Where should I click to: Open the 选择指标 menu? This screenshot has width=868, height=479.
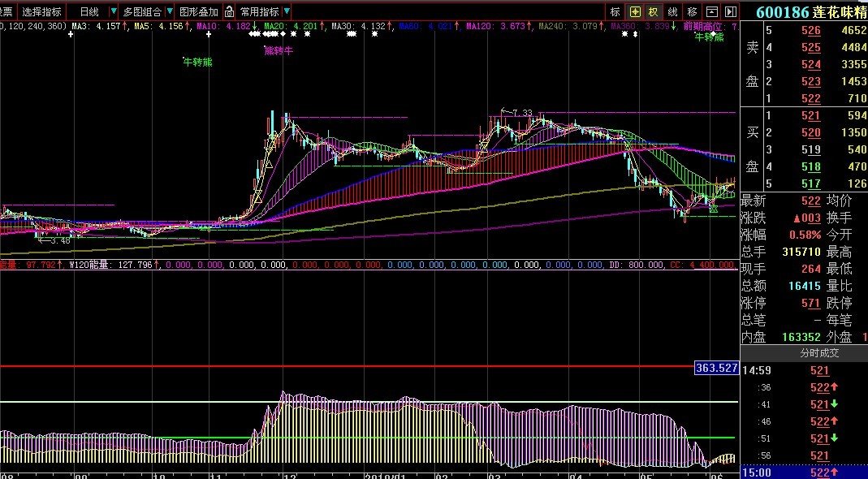point(41,12)
